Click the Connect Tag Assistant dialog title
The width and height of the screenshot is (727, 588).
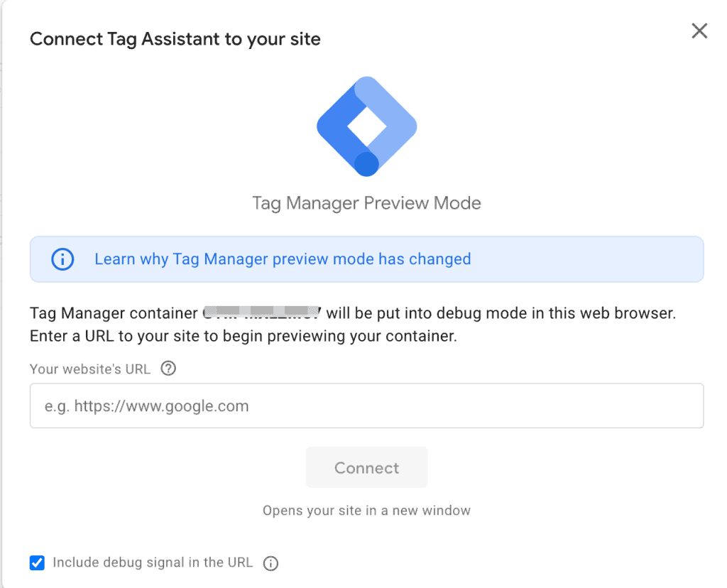coord(175,39)
